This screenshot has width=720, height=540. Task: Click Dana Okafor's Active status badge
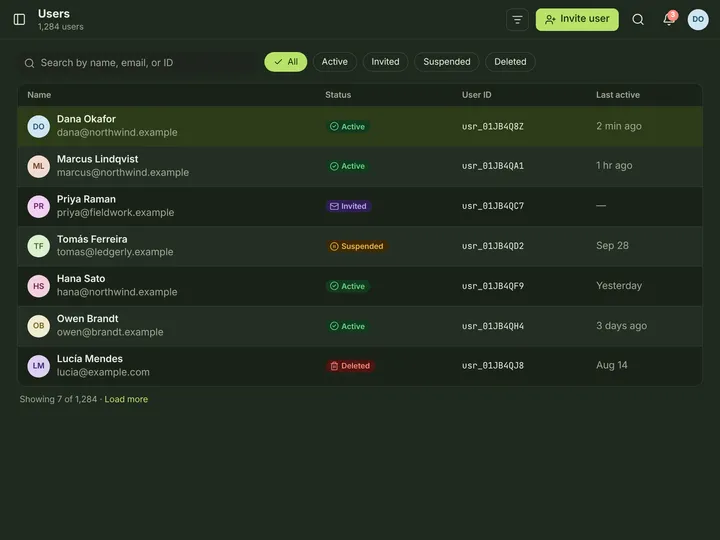tap(348, 126)
